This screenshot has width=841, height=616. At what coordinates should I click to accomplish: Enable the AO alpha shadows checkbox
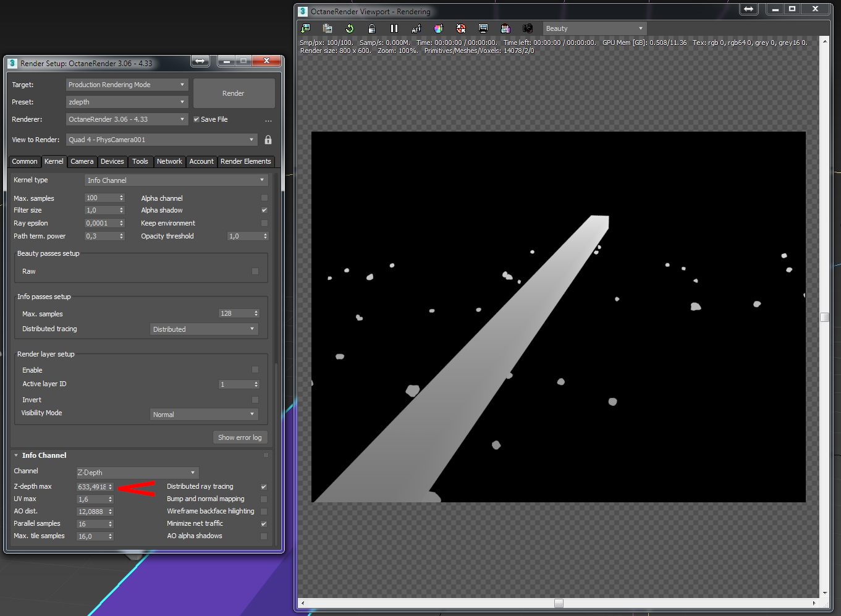[x=264, y=536]
